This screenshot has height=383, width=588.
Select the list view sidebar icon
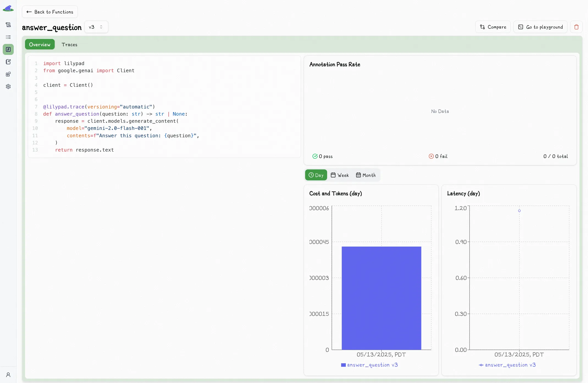(x=8, y=37)
